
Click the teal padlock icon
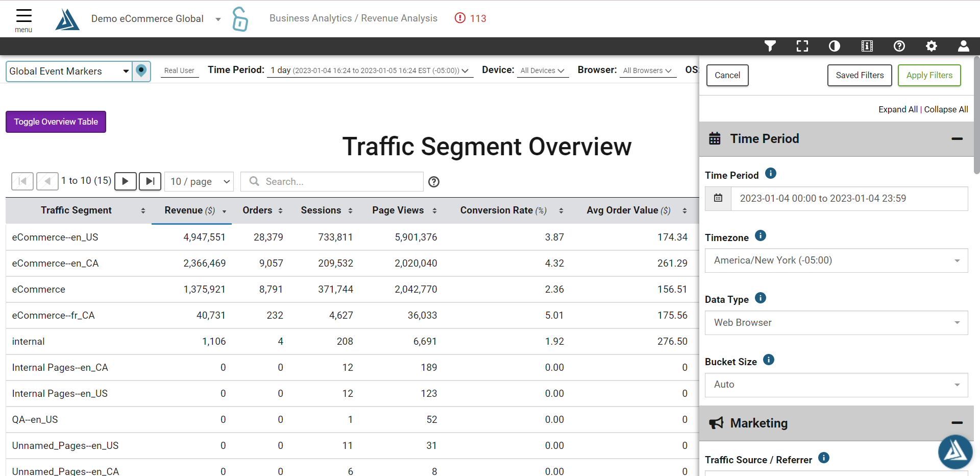point(240,19)
